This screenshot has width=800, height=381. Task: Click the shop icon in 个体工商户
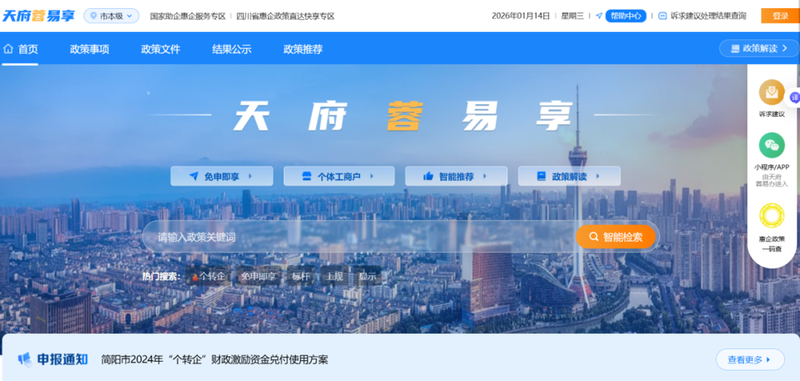click(306, 176)
